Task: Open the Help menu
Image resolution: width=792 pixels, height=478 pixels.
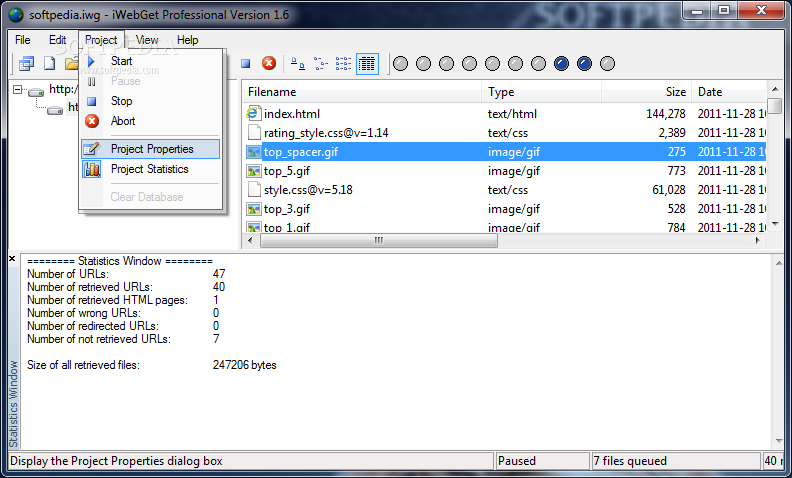Action: (x=187, y=40)
